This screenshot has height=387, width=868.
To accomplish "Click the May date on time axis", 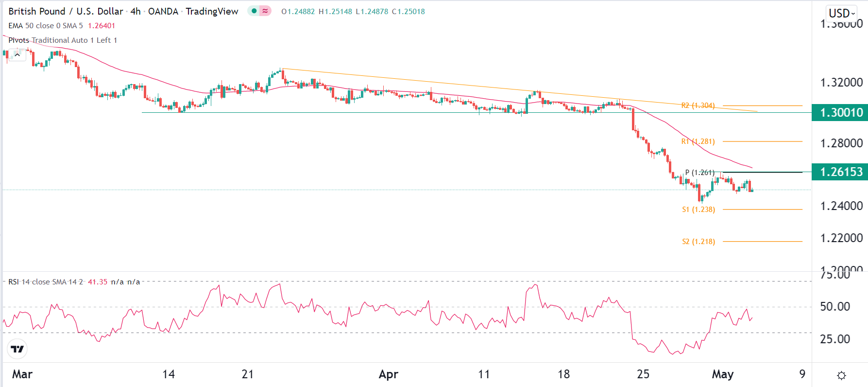I will click(722, 374).
